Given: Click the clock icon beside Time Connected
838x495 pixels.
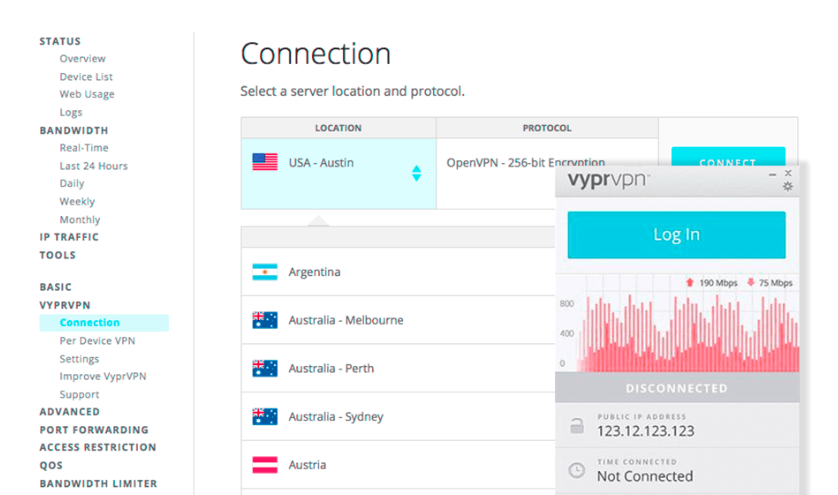Looking at the screenshot, I should click(x=577, y=470).
